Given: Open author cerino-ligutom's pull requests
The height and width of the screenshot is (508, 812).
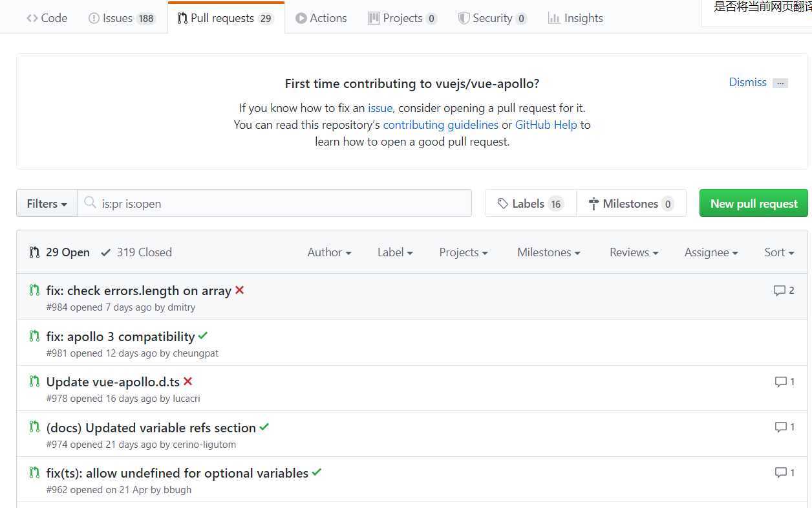Looking at the screenshot, I should coord(204,445).
